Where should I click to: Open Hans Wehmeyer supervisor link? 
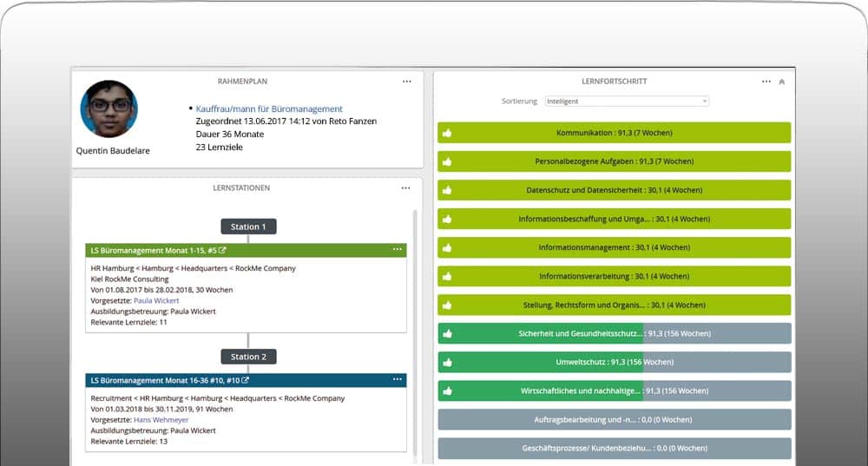161,420
